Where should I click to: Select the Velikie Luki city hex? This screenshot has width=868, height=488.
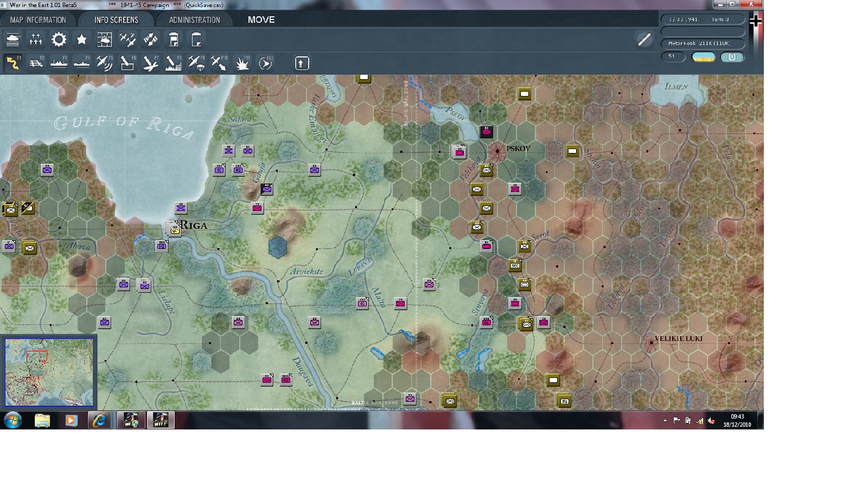point(652,343)
